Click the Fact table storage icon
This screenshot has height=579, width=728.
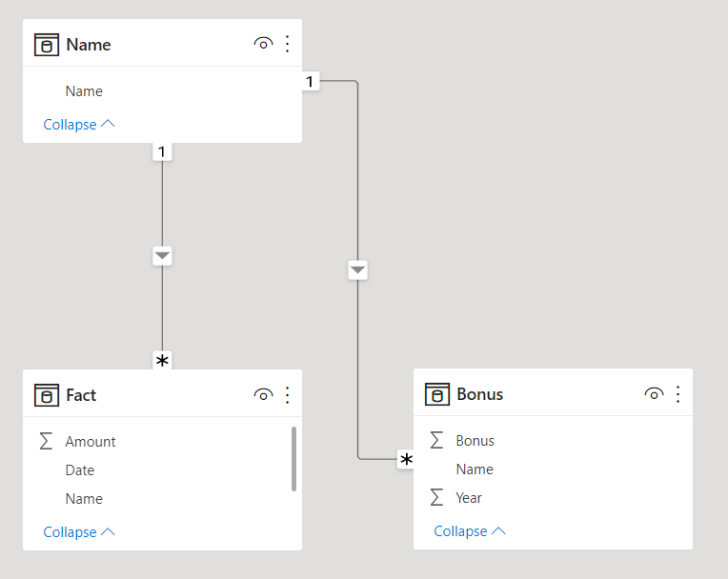click(x=47, y=395)
